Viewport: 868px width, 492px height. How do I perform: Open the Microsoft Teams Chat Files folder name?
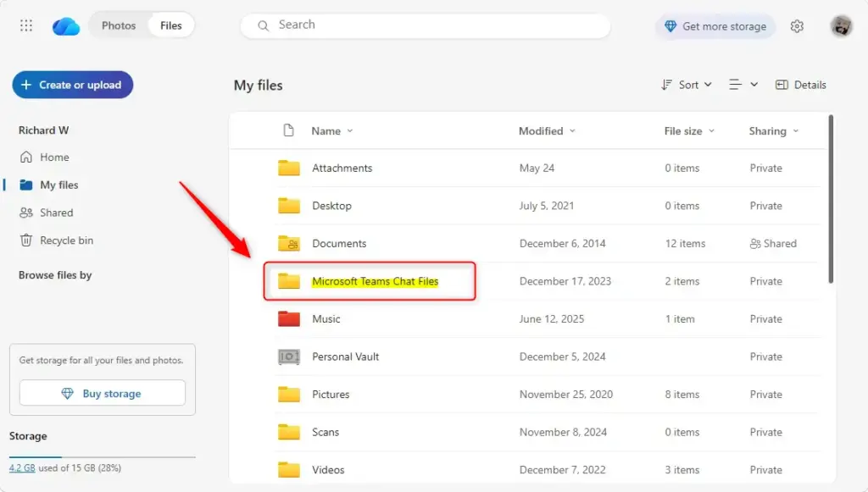click(x=376, y=281)
